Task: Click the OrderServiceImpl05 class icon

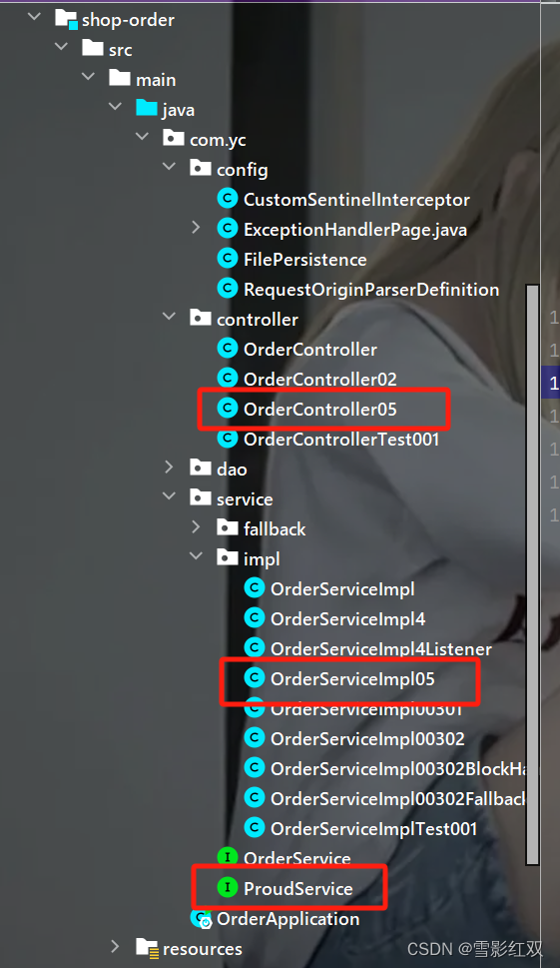Action: coord(255,678)
